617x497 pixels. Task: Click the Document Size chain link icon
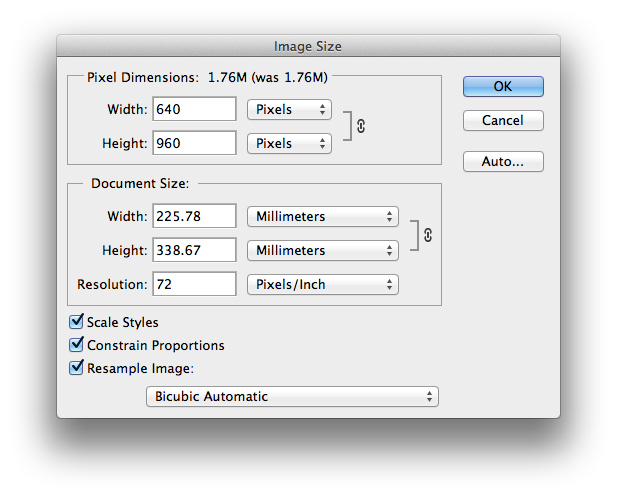coord(428,234)
